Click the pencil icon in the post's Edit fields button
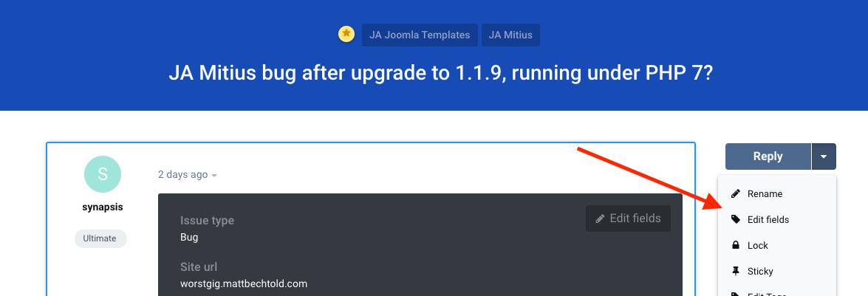The width and height of the screenshot is (868, 296). coord(601,218)
